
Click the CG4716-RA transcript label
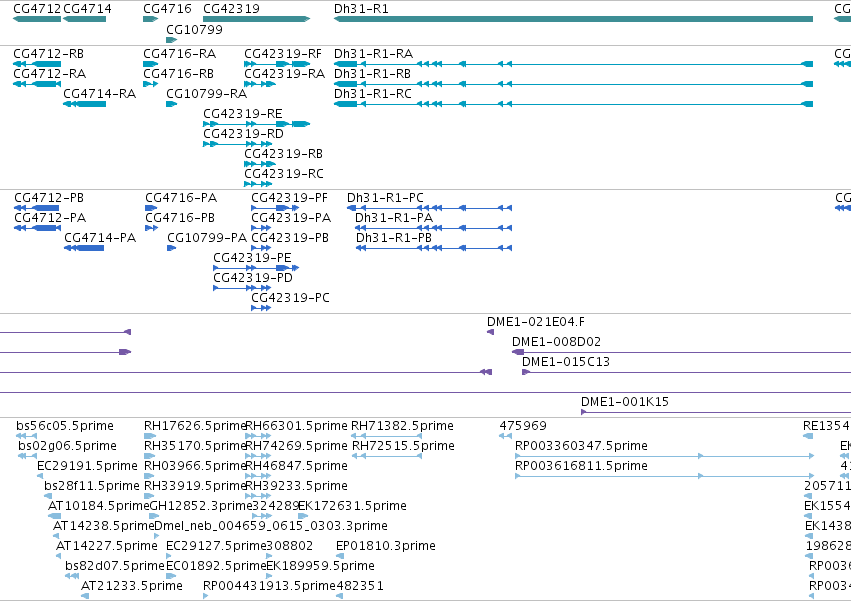[180, 54]
